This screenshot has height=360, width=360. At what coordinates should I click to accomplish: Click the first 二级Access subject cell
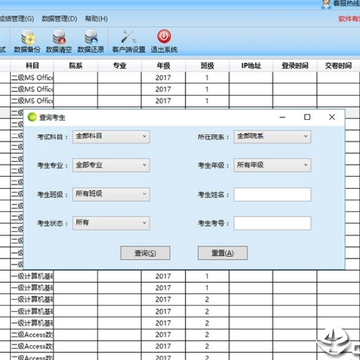coord(32,335)
